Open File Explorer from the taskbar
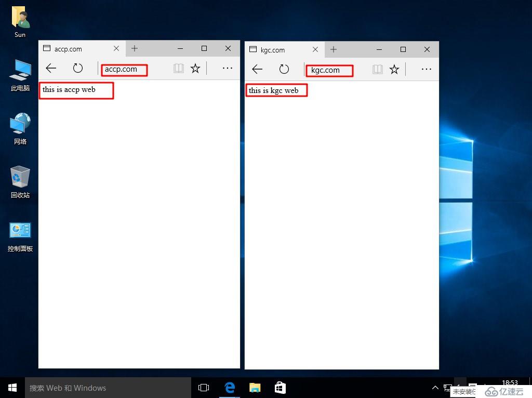 (x=255, y=388)
